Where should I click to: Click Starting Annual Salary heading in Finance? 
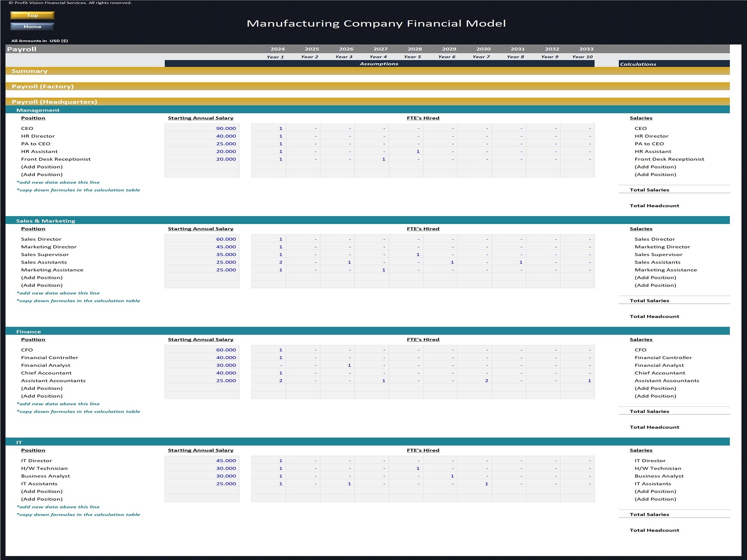pyautogui.click(x=201, y=339)
